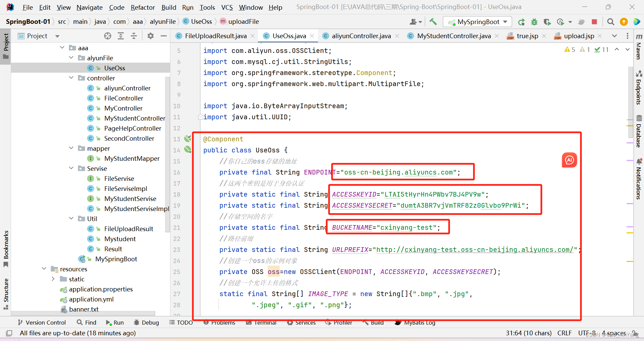Open Version Control tool window
The height and width of the screenshot is (341, 644).
[42, 323]
